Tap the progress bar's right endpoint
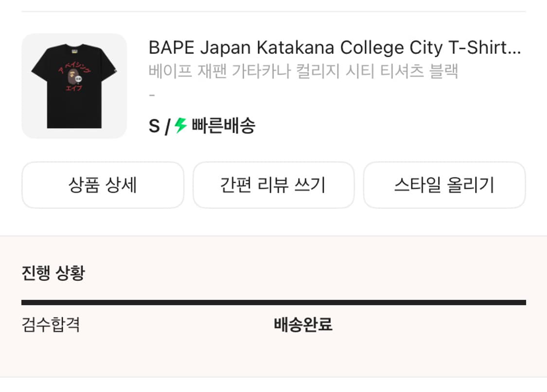Image resolution: width=547 pixels, height=392 pixels. [x=524, y=302]
